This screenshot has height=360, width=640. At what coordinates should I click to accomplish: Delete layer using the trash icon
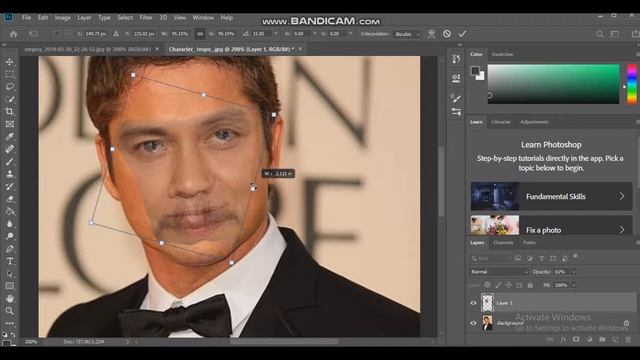(628, 340)
